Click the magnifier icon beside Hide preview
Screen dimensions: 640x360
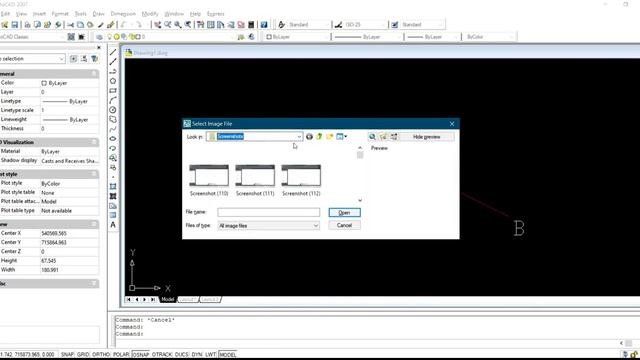coord(372,137)
